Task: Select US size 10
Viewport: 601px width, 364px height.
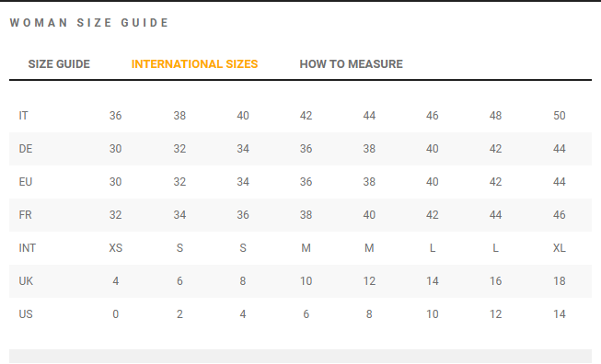Action: [432, 314]
